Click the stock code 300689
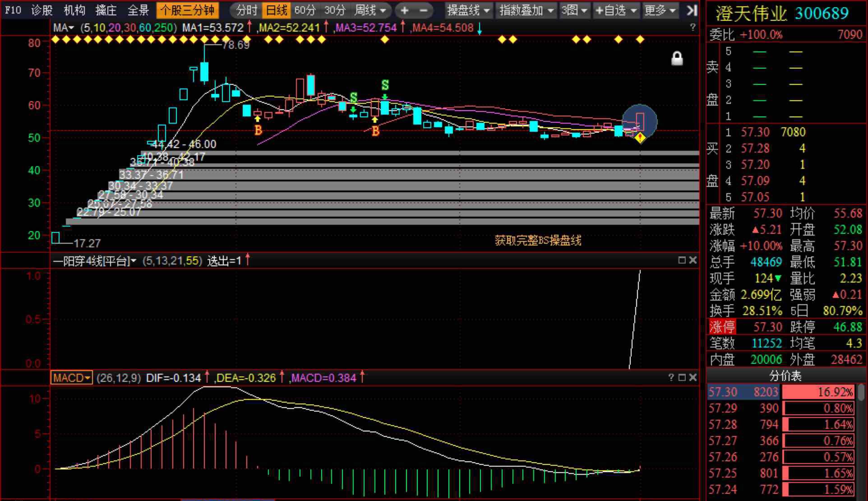The image size is (868, 501). click(x=822, y=14)
